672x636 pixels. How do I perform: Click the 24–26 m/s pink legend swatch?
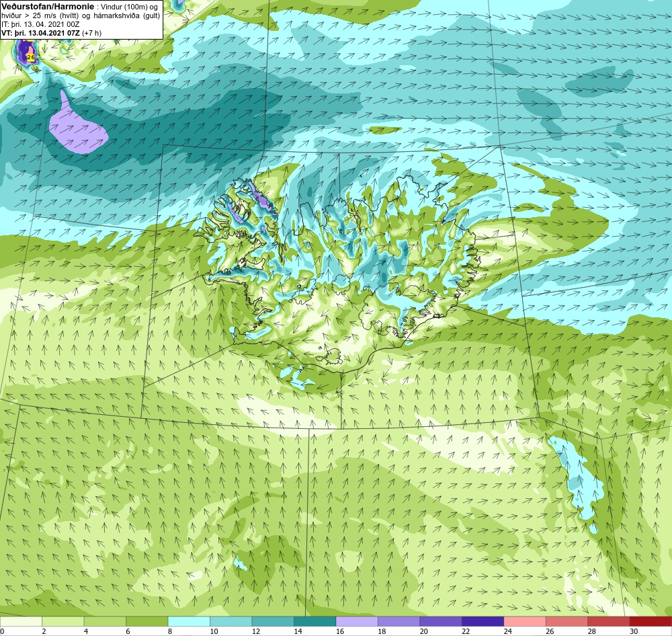(x=525, y=621)
